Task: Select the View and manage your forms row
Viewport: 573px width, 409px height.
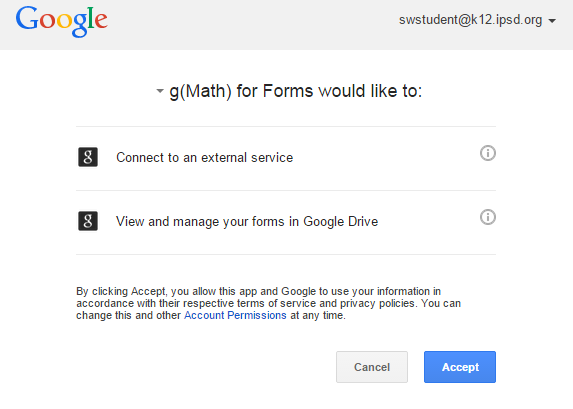Action: click(x=286, y=222)
